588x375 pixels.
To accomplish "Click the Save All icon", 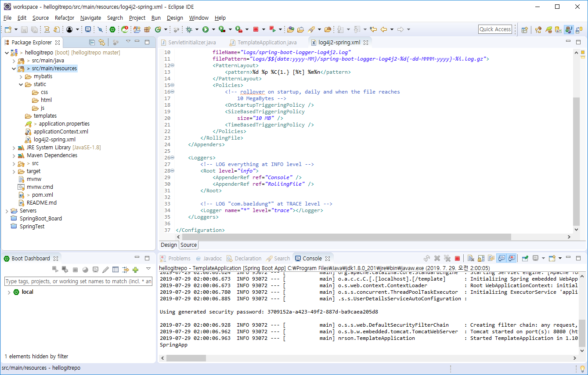I will point(34,29).
